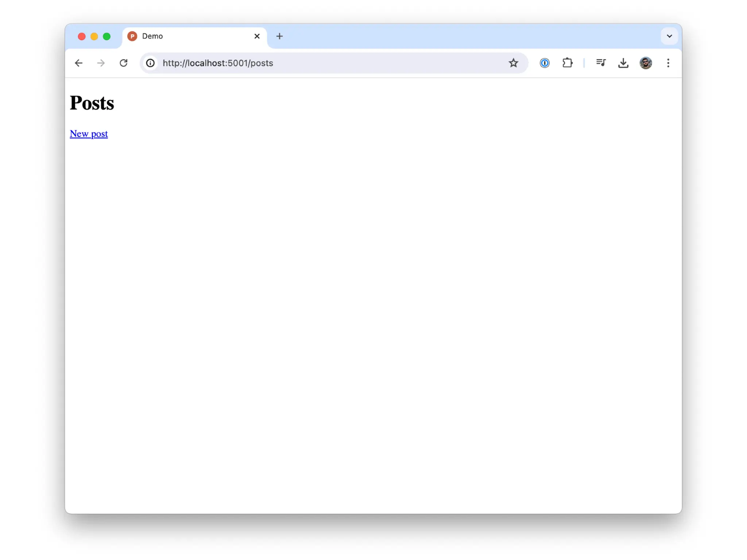Image resolution: width=747 pixels, height=560 pixels.
Task: Click the forward navigation arrow
Action: click(101, 63)
